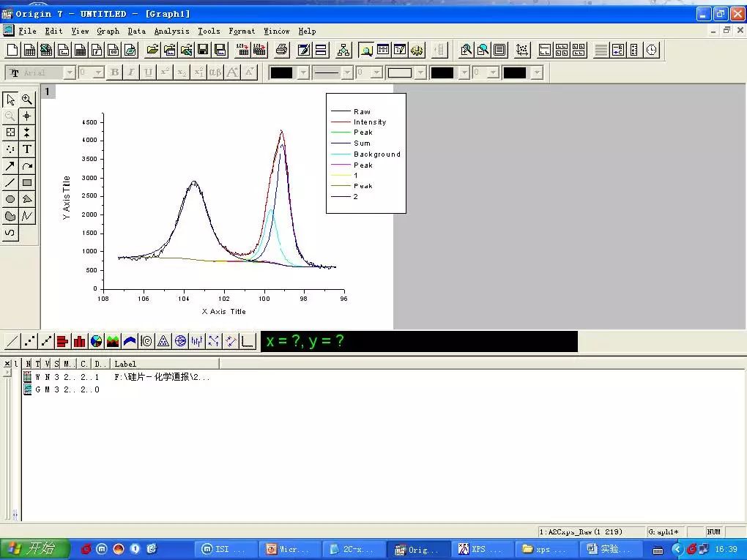The image size is (747, 560).
Task: Click the graph legend box
Action: [366, 153]
